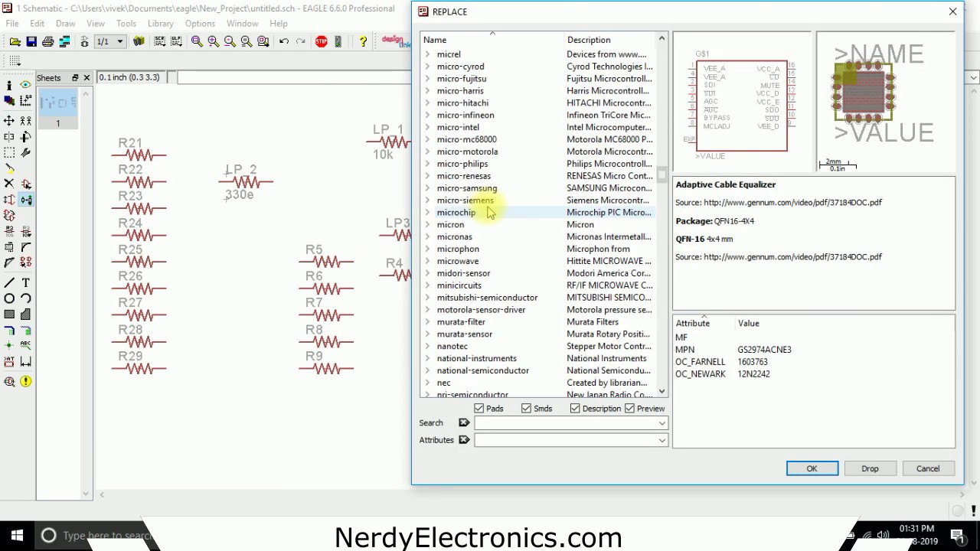Expand the micro-samsung library entry
The width and height of the screenshot is (980, 551).
428,188
